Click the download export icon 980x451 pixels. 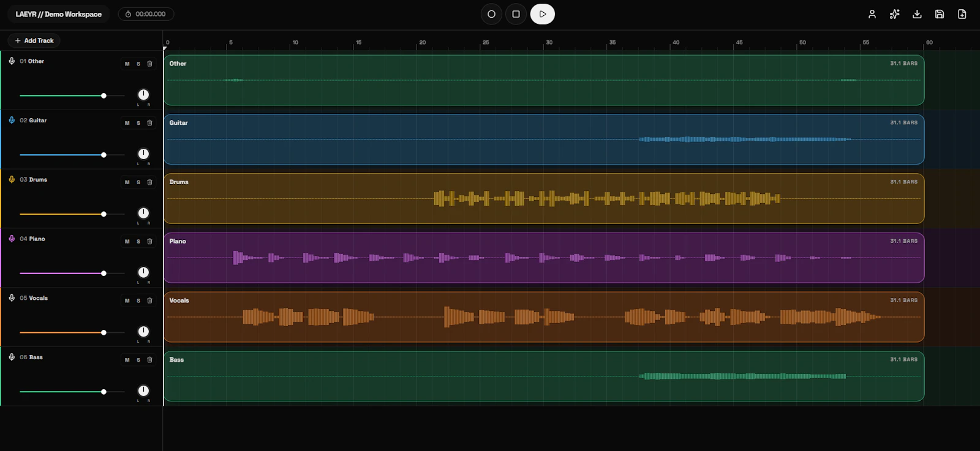point(917,14)
